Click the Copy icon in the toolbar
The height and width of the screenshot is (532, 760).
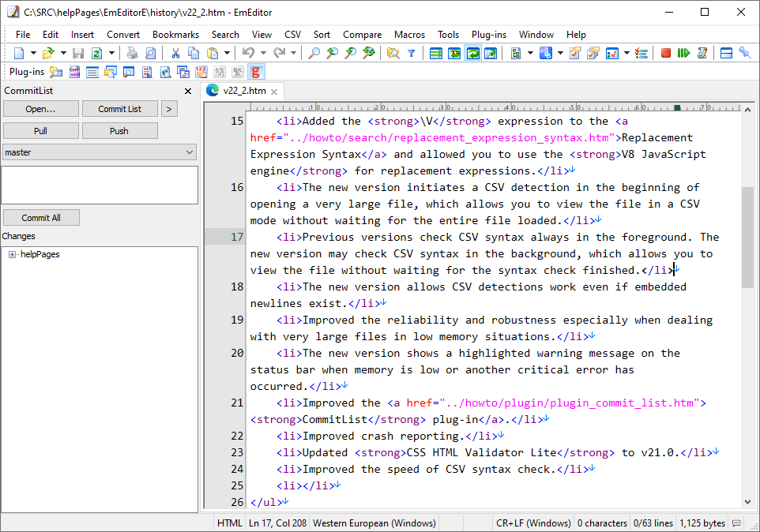(x=194, y=53)
